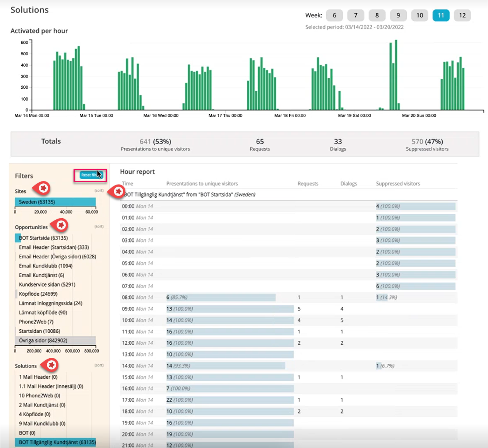The width and height of the screenshot is (488, 448).
Task: Click the red marker beside Opportunities
Action: click(x=61, y=225)
